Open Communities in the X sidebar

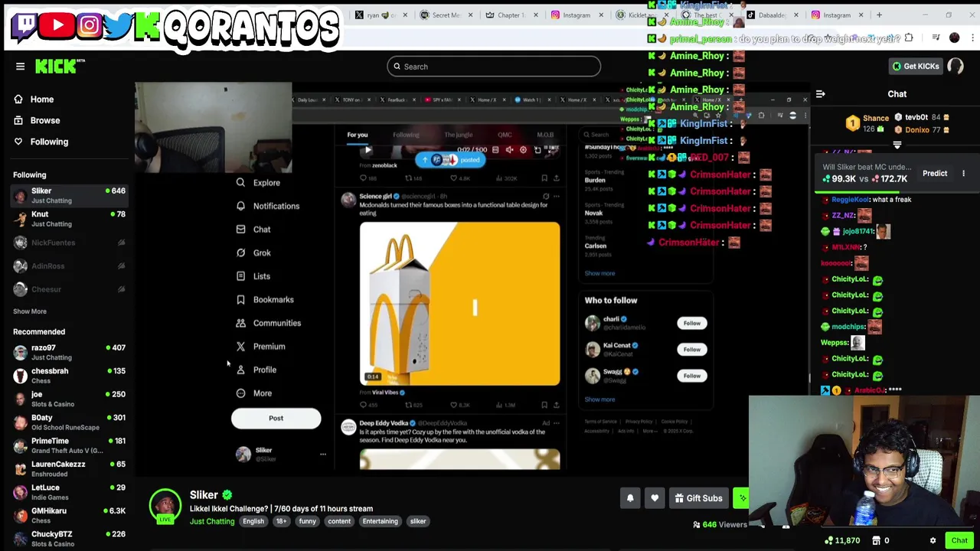268,323
